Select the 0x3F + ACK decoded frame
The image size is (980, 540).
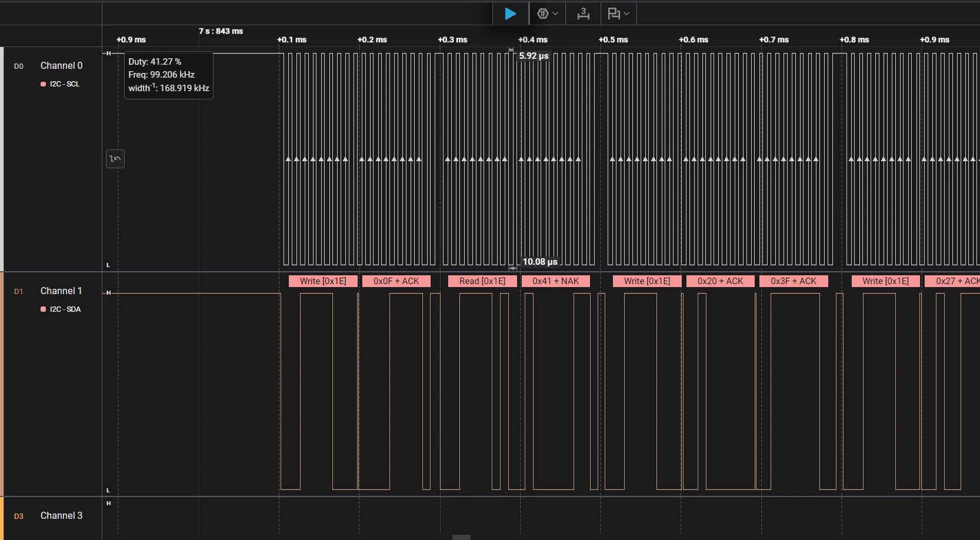click(x=794, y=281)
